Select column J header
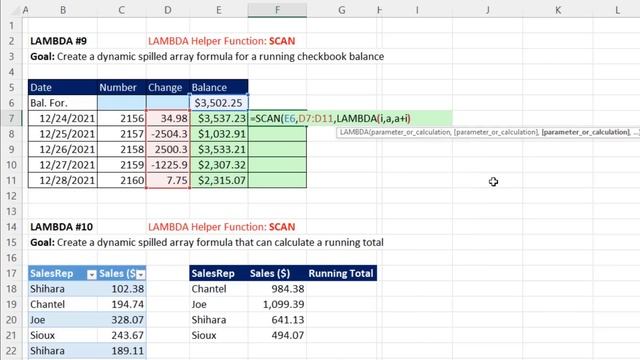640x360 pixels. [487, 10]
